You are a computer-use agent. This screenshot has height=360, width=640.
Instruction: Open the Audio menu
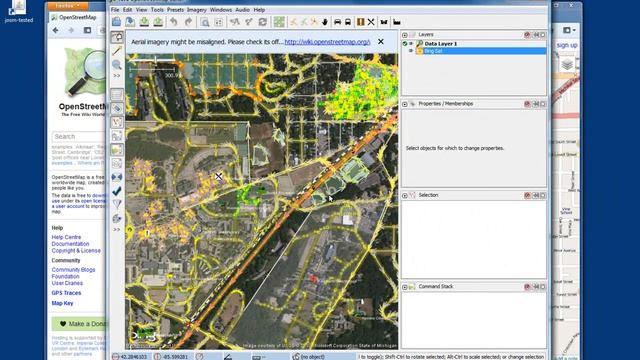pyautogui.click(x=242, y=10)
